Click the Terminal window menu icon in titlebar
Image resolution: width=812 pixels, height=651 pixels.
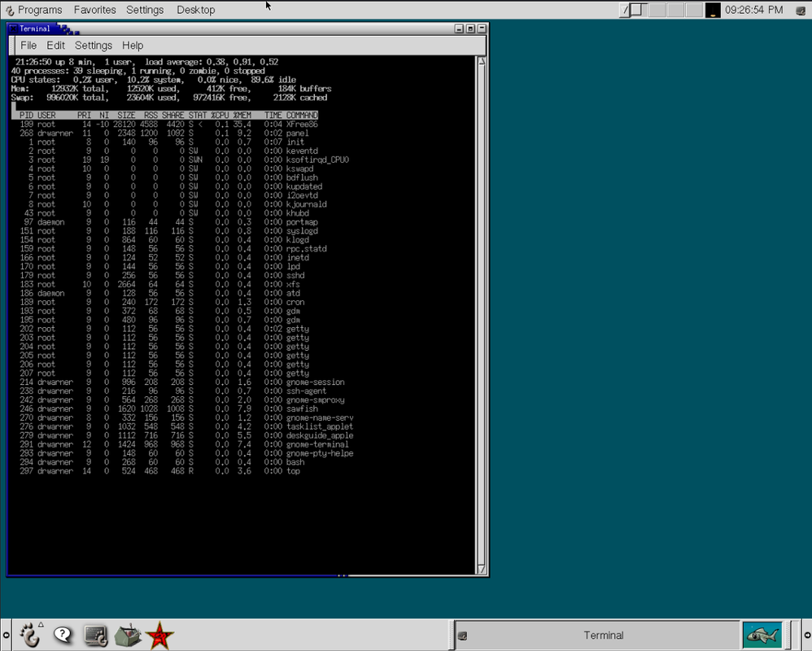click(x=14, y=29)
